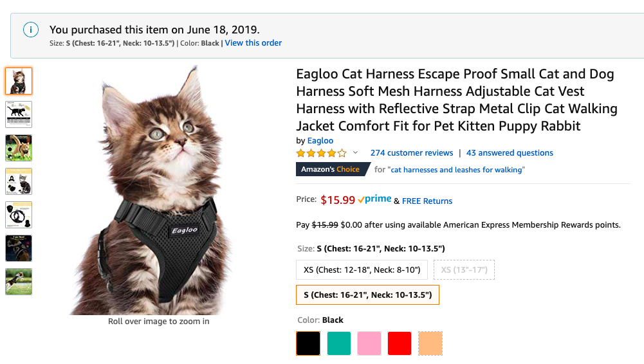View thumbnail of orange cat on grass

pos(19,148)
